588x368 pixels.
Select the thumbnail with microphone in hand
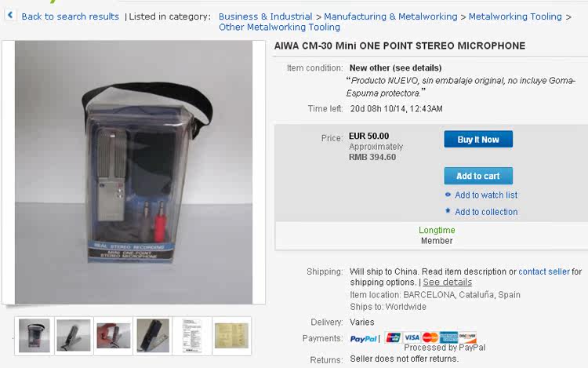(x=113, y=336)
